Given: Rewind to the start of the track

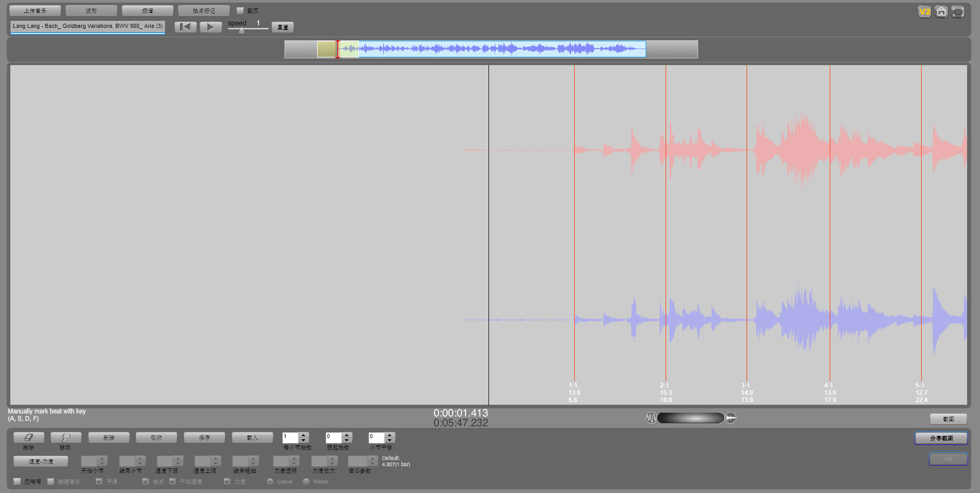Looking at the screenshot, I should click(x=185, y=27).
